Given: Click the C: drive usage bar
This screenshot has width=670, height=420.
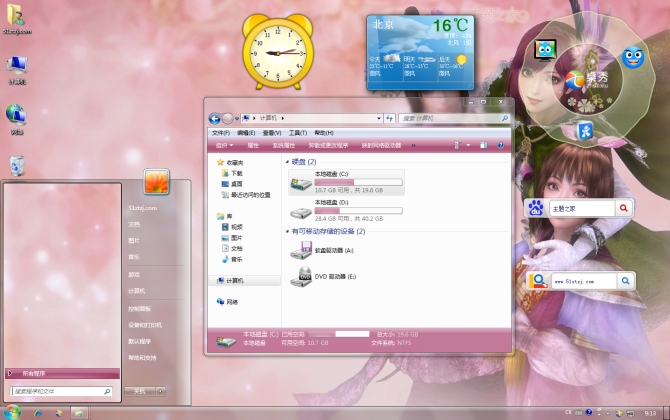Looking at the screenshot, I should tap(358, 182).
